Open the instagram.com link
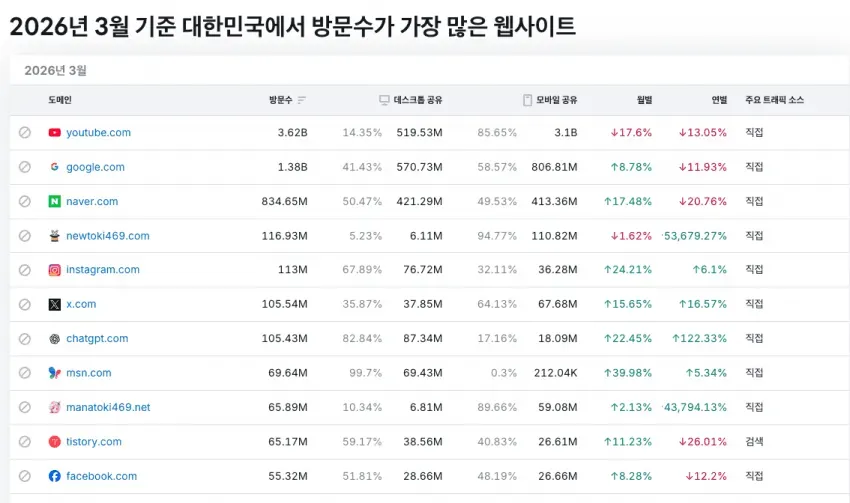 [103, 269]
